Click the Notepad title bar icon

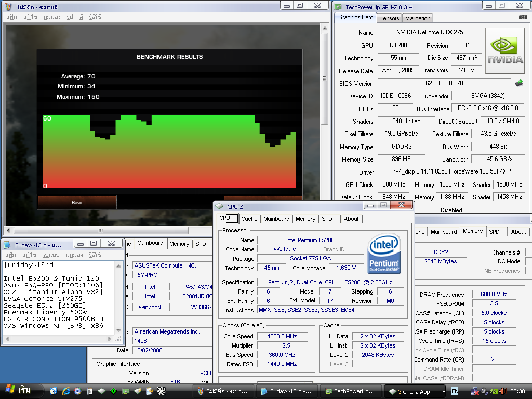point(7,245)
